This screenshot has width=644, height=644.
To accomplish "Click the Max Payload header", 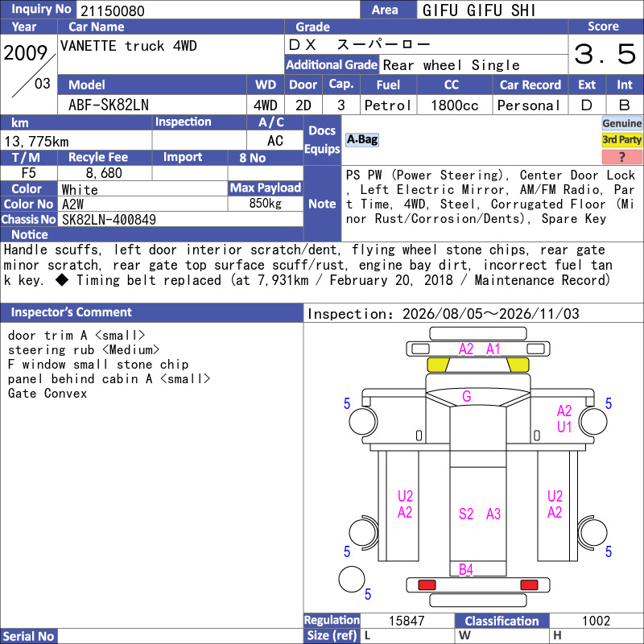I will pyautogui.click(x=266, y=188).
